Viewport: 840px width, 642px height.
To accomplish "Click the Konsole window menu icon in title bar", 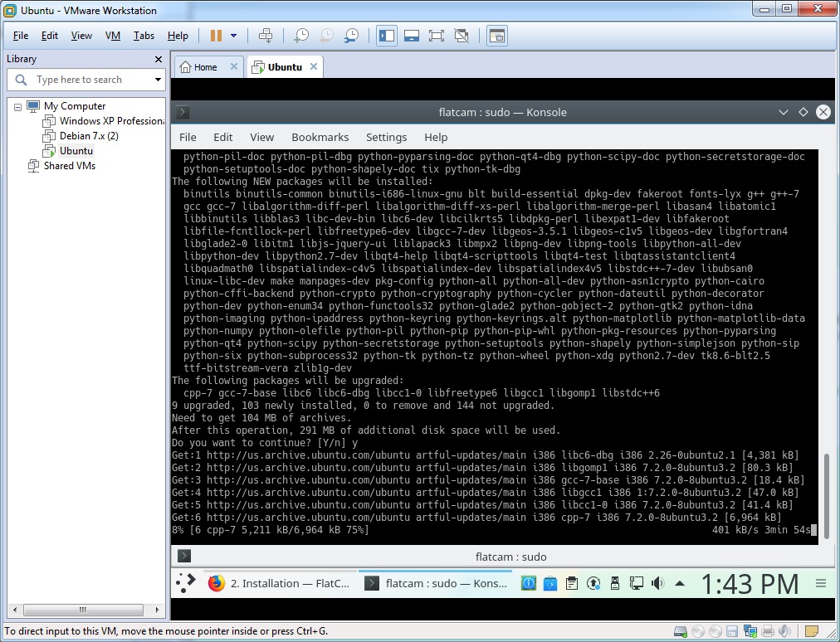I will coord(183,112).
